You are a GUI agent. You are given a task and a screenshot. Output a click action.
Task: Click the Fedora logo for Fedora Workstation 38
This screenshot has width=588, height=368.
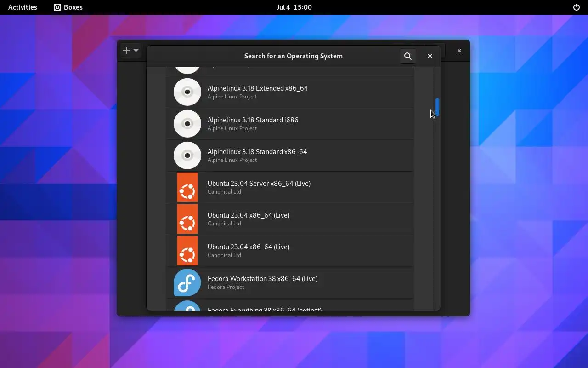tap(187, 282)
